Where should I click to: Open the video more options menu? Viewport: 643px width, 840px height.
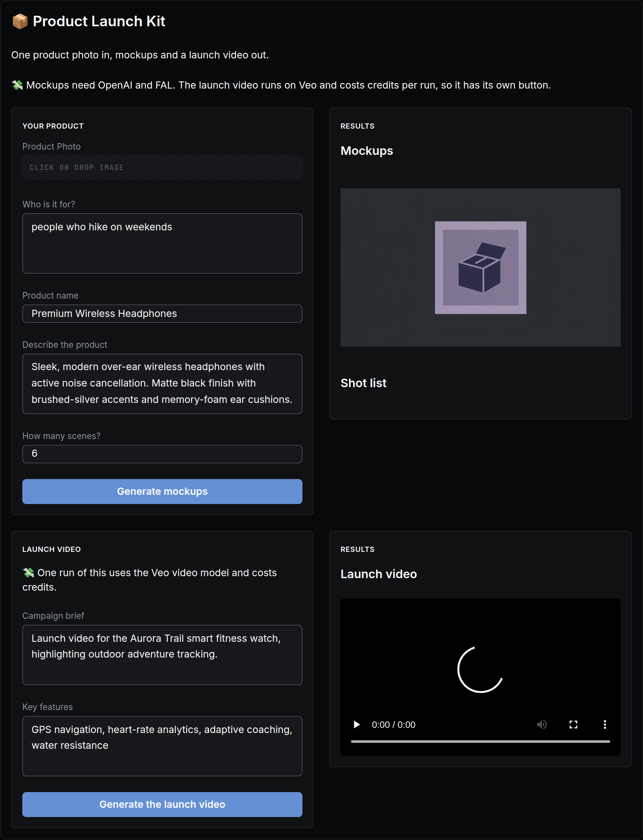(604, 724)
